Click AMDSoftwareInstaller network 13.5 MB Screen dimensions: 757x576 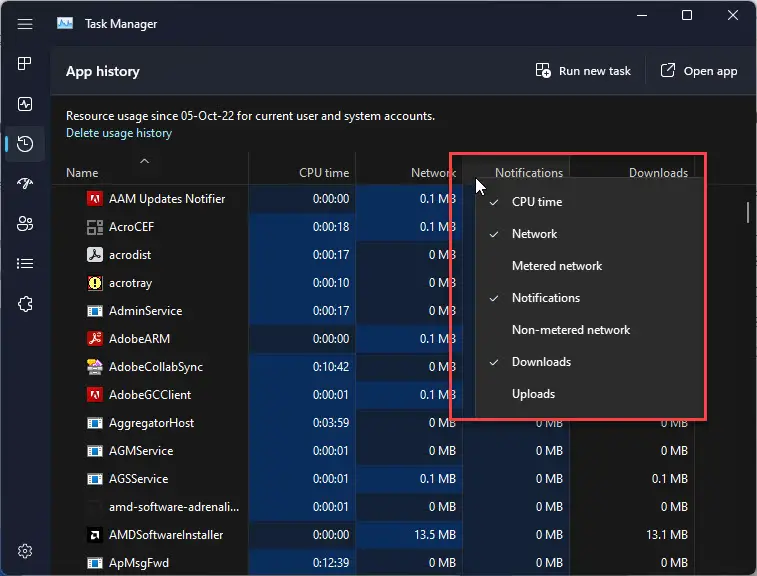pos(435,535)
